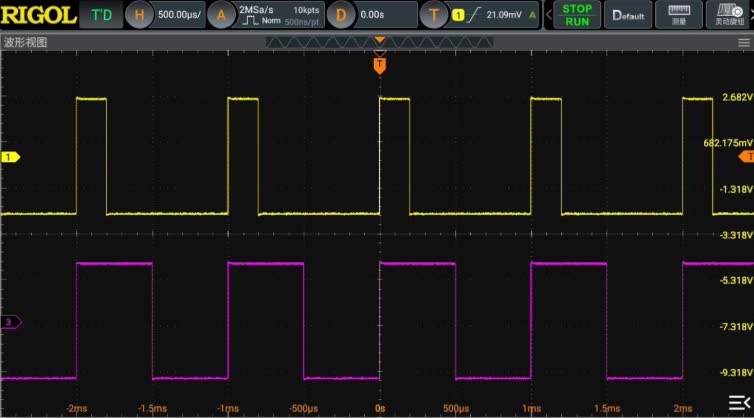
Task: Select the yellow channel 1 ground marker
Action: 10,157
